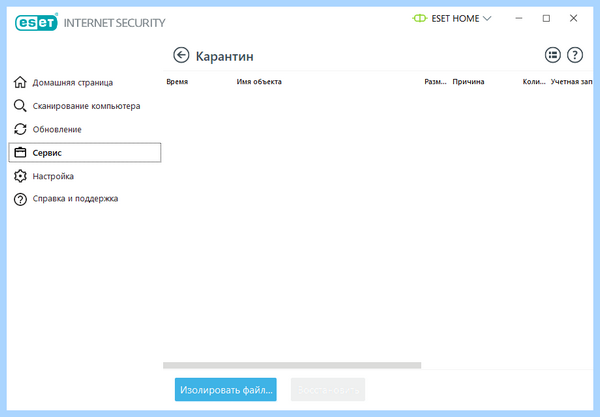
Task: Sort by the Учетная зап column header
Action: pos(572,81)
